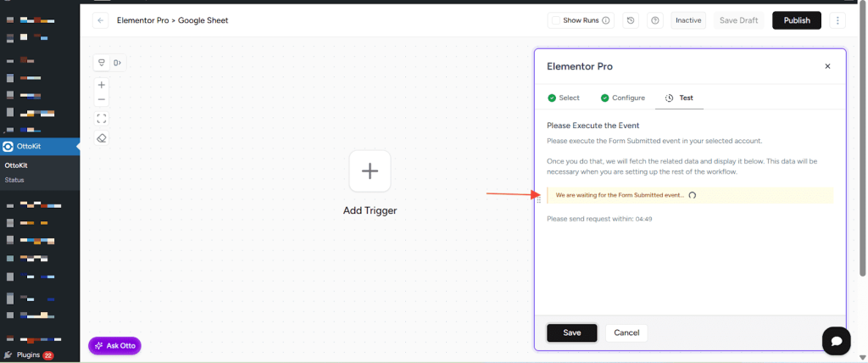The height and width of the screenshot is (363, 868).
Task: Click the back arrow beside workflow title
Action: (x=101, y=20)
